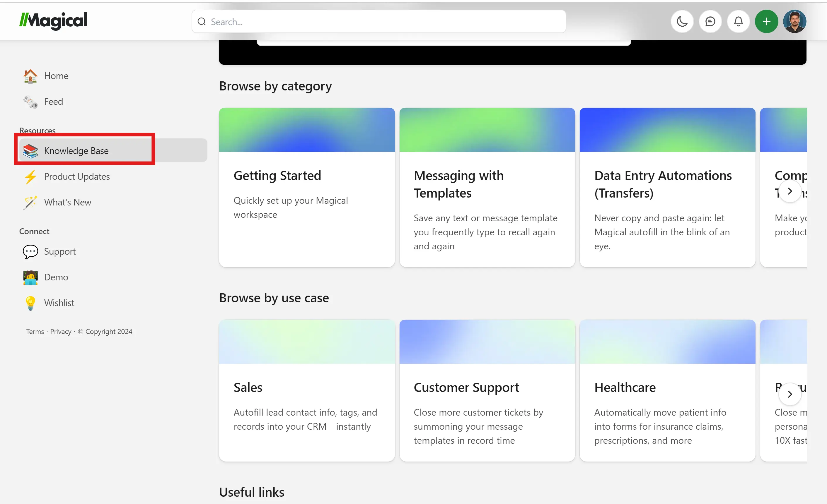Open the user profile avatar
The width and height of the screenshot is (827, 504).
(x=794, y=22)
